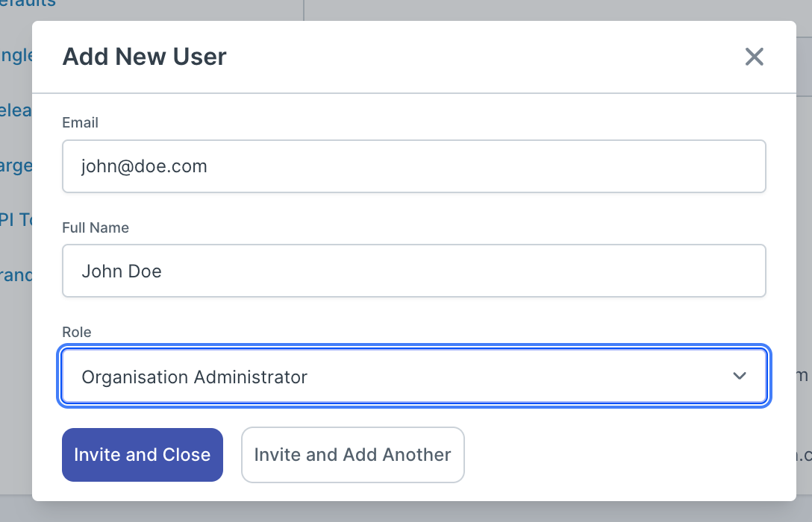Click the Invite and Add Another button
Viewport: 812px width, 522px height.
pyautogui.click(x=352, y=455)
